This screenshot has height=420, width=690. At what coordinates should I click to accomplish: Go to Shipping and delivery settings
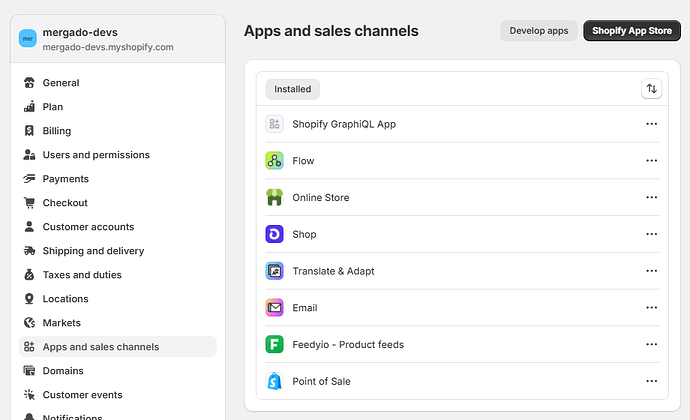[x=93, y=251]
